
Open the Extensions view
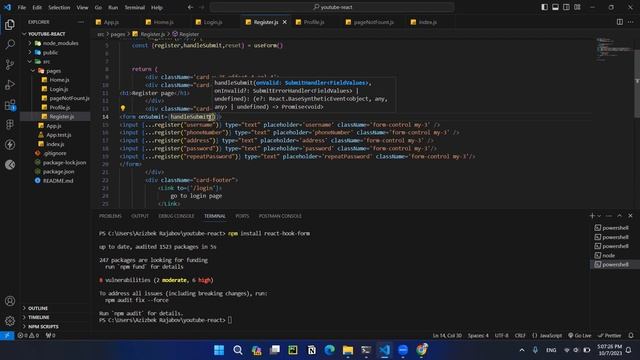click(x=10, y=104)
